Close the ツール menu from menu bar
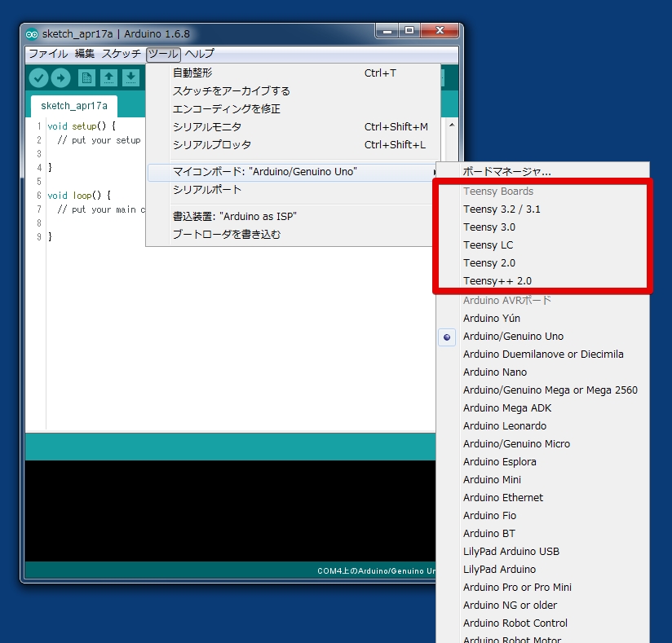The image size is (672, 643). 163,54
